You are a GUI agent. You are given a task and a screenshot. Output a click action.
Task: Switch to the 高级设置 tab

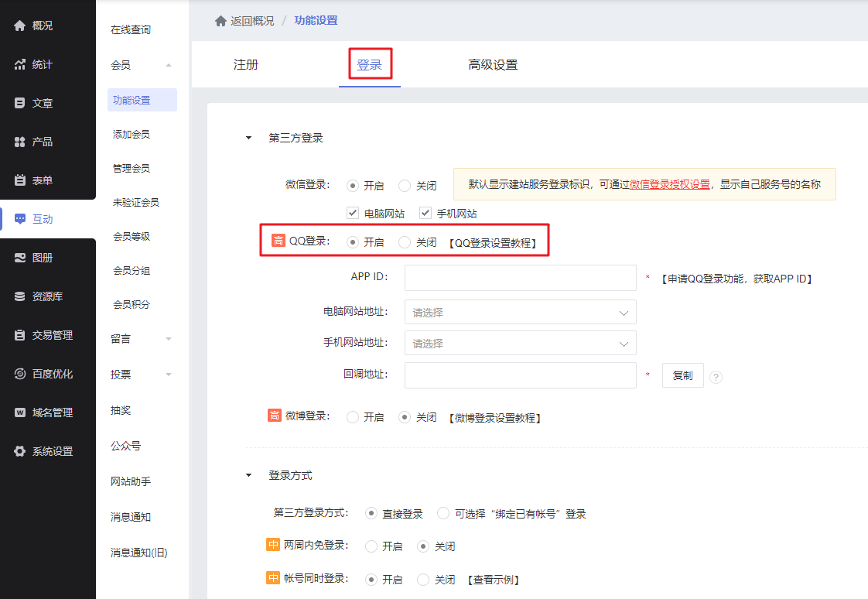click(493, 65)
